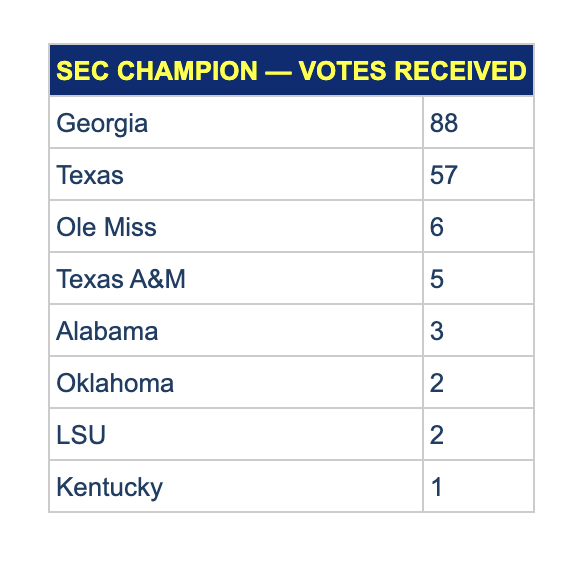586x562 pixels.
Task: Click the words VOTES RECEIVED in header
Action: pos(412,70)
